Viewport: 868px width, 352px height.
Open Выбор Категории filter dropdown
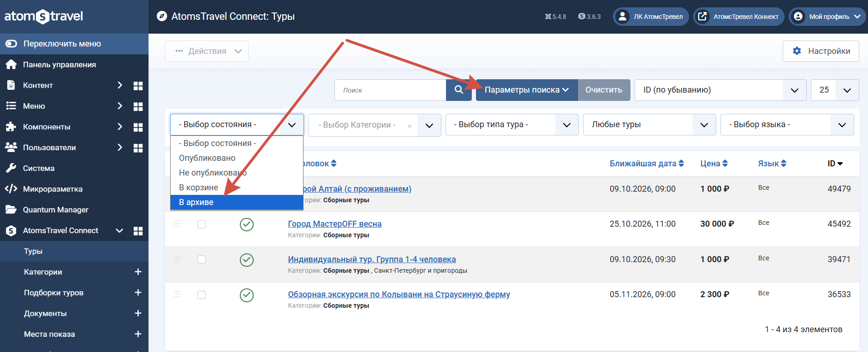tap(375, 125)
